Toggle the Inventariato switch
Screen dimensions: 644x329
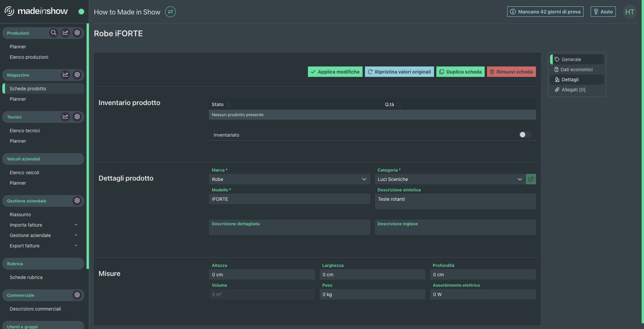[525, 135]
